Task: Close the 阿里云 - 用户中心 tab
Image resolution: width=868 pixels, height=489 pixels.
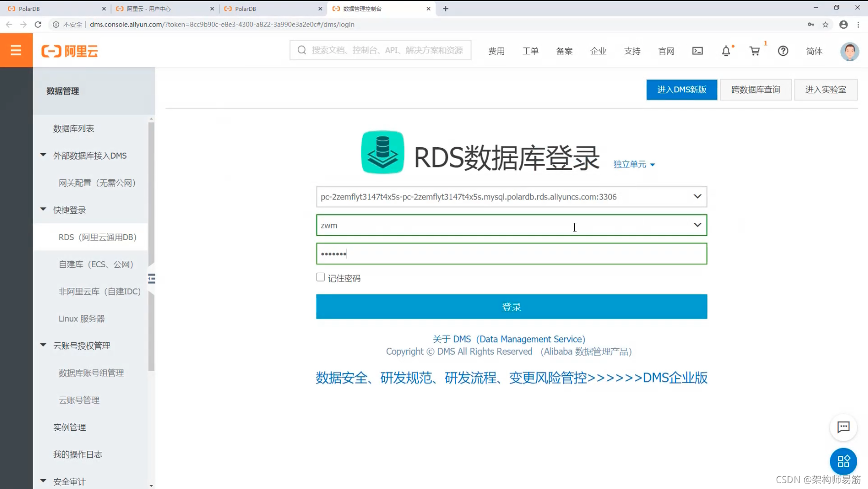Action: click(x=212, y=8)
